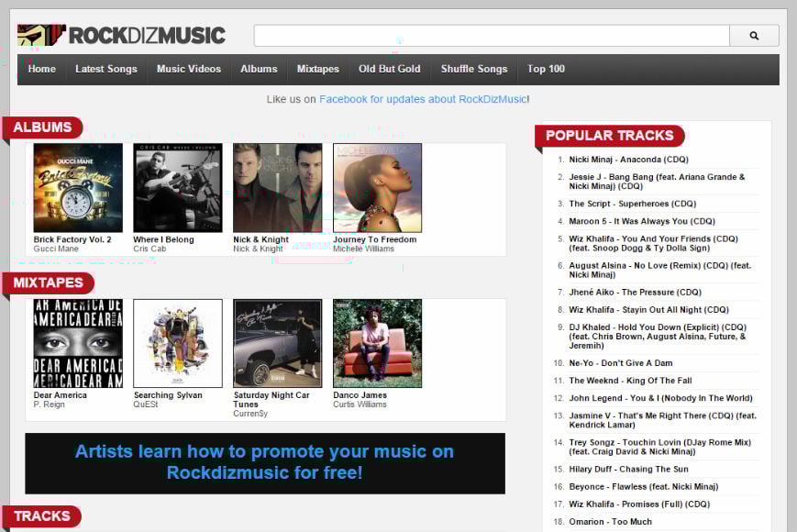Open Beyonce - Flawless track
The width and height of the screenshot is (797, 532).
(644, 487)
